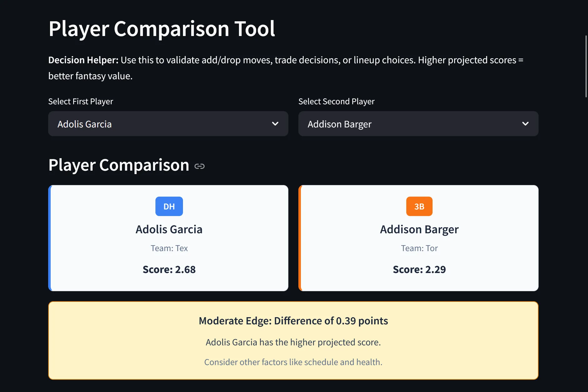This screenshot has height=392, width=588.
Task: Click the Score: 2.68 text on Garcia's card
Action: (x=169, y=269)
